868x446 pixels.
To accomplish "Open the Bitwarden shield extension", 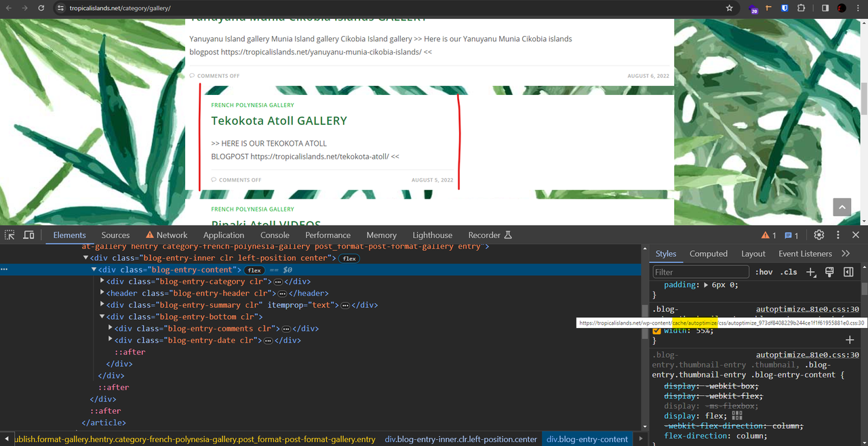I will tap(785, 8).
